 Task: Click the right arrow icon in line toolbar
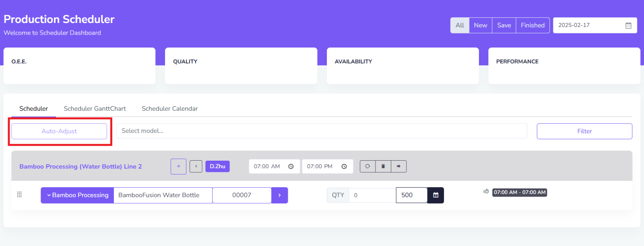(398, 166)
